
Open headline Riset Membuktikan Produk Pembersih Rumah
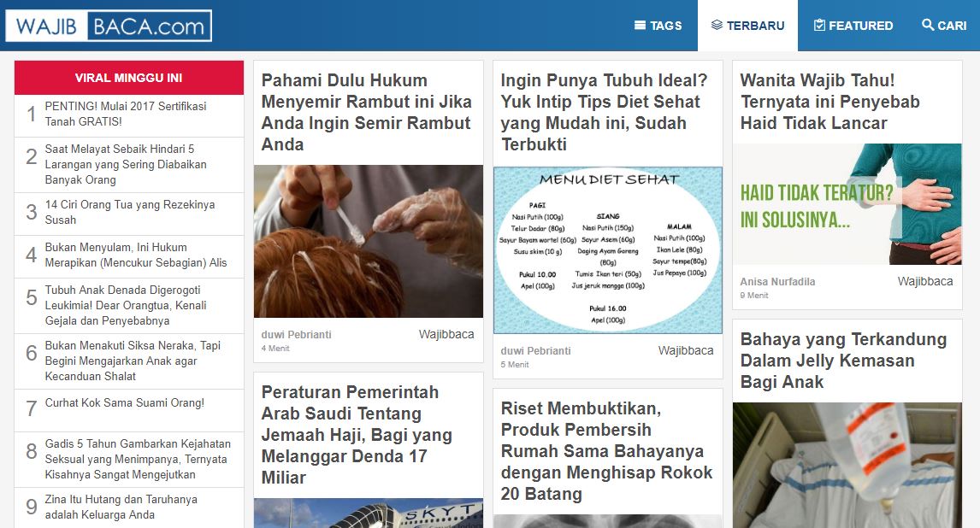click(x=606, y=451)
